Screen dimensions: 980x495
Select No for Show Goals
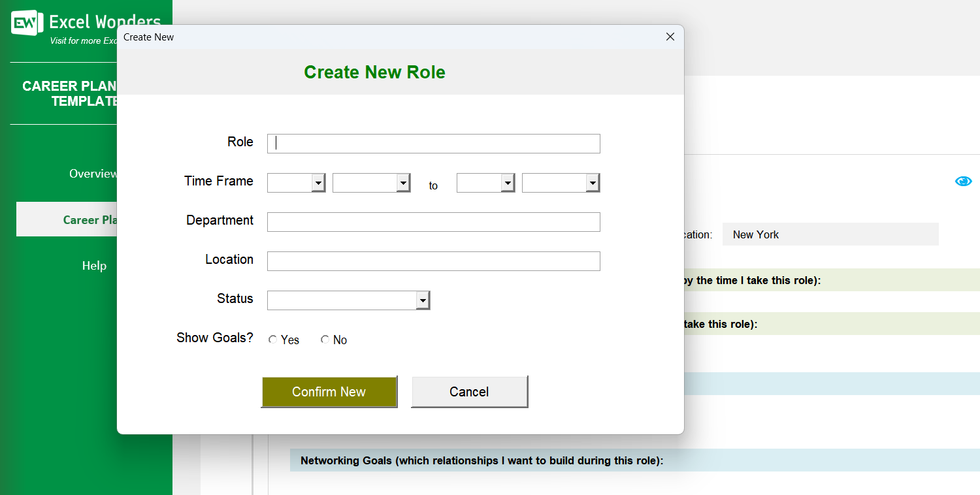click(x=325, y=338)
